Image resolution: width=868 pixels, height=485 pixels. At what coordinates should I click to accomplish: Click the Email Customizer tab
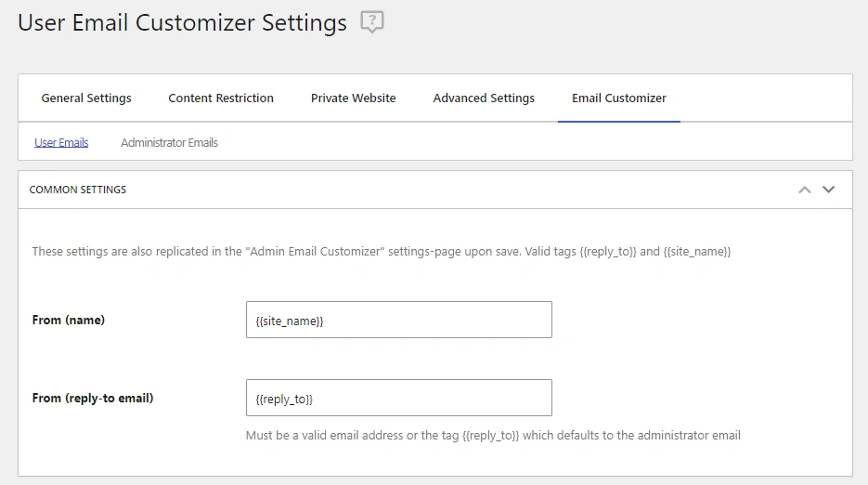click(618, 98)
